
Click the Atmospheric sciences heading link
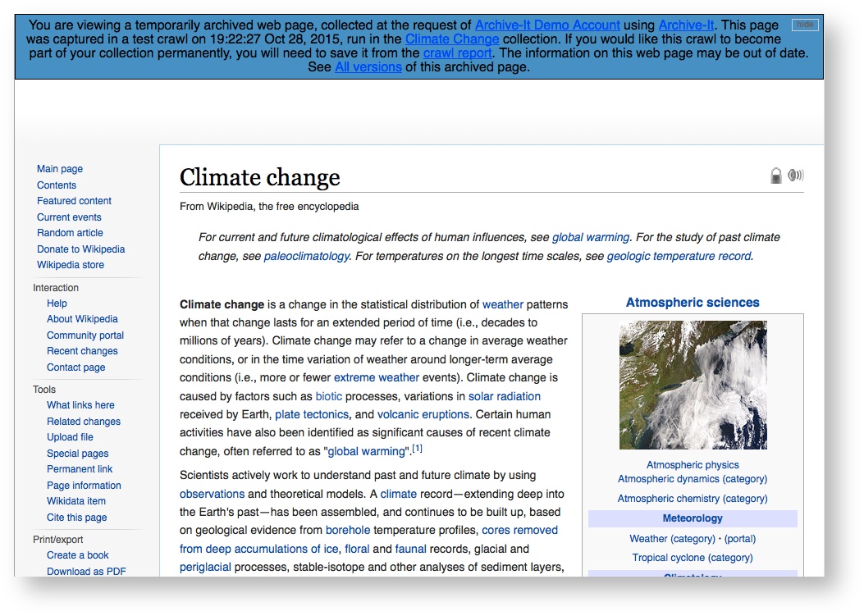[x=693, y=302]
